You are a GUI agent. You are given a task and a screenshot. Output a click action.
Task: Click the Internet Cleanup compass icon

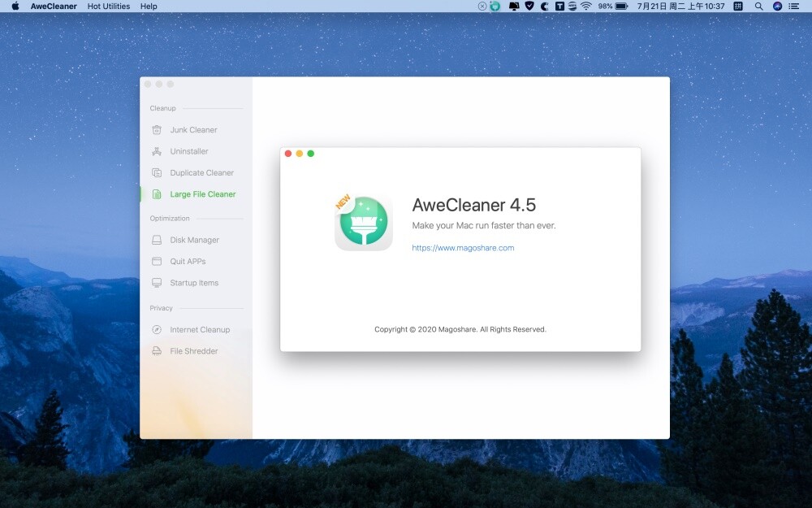tap(157, 330)
